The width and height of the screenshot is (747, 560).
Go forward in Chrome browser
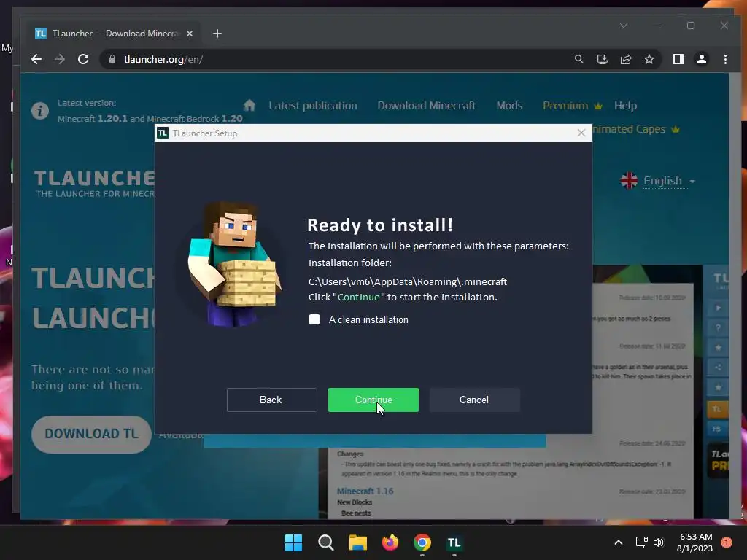(60, 59)
